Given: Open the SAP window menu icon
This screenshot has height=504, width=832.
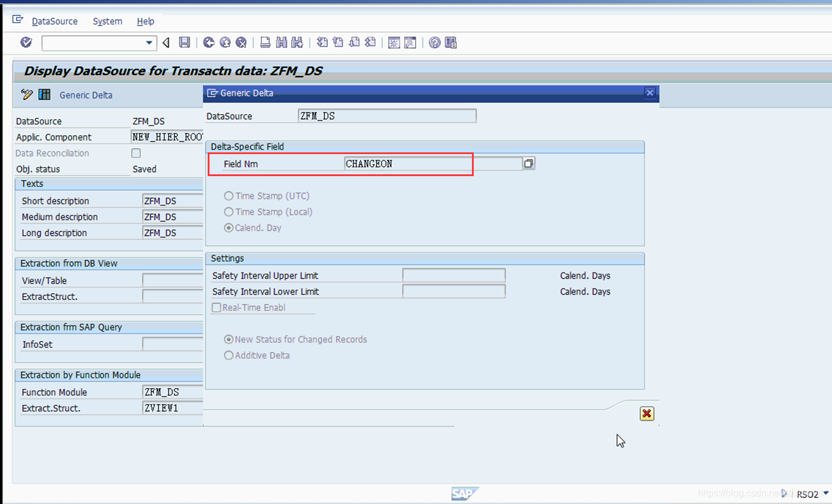Looking at the screenshot, I should 18,21.
